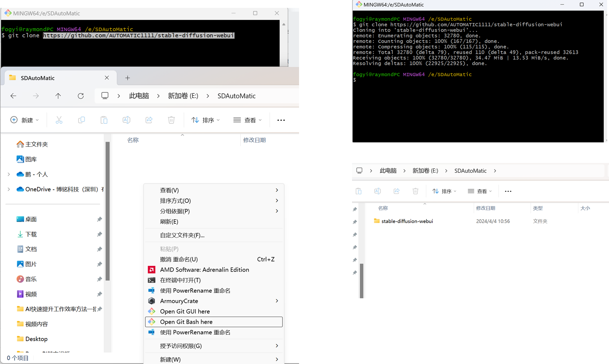Viewport: 609px width, 364px height.
Task: Open the 排序 sort dropdown
Action: point(206,120)
